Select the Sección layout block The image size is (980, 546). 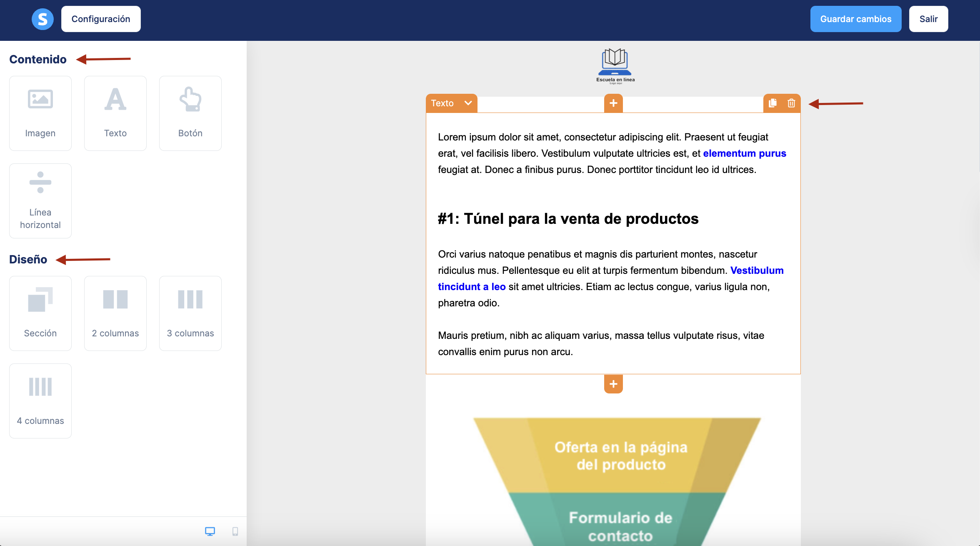[40, 313]
